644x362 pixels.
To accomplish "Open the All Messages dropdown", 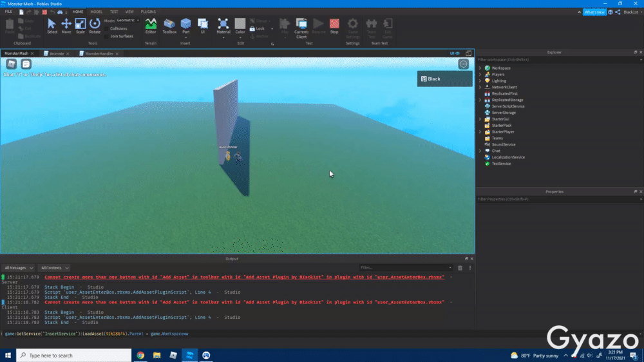I will (x=19, y=268).
